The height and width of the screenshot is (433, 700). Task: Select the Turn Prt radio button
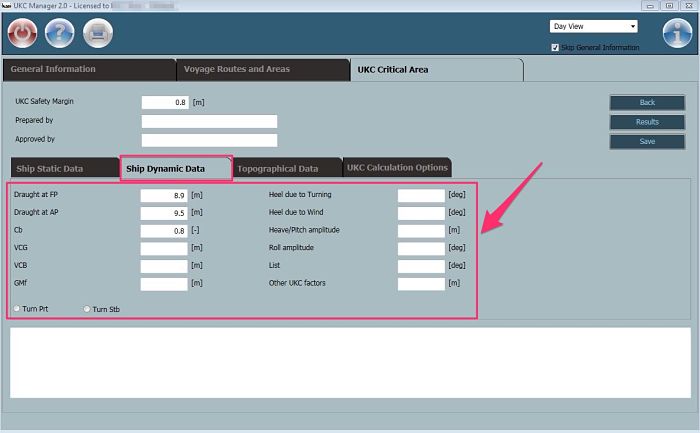click(17, 309)
